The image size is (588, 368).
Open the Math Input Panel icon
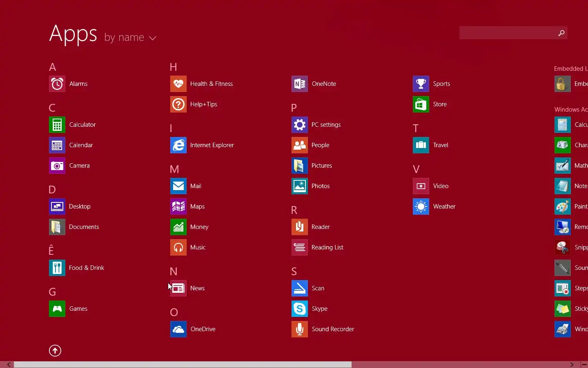coord(563,166)
